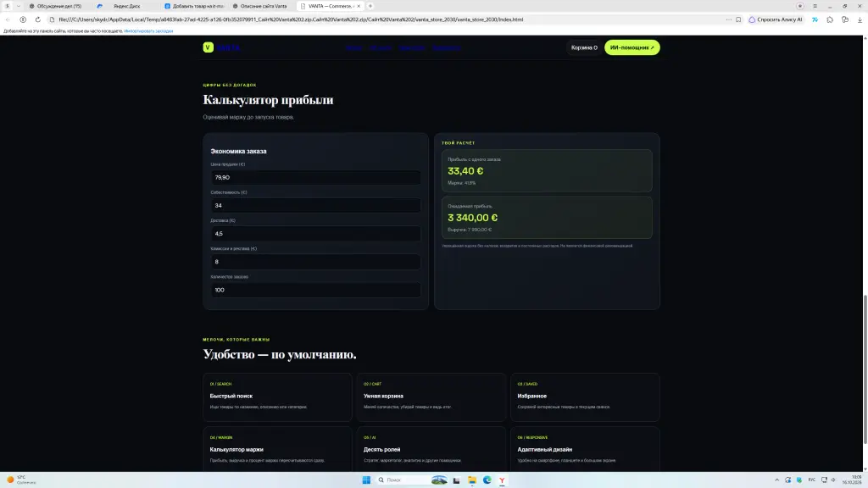Click the cost price field showing 34
This screenshot has width=868, height=488.
pyautogui.click(x=315, y=205)
